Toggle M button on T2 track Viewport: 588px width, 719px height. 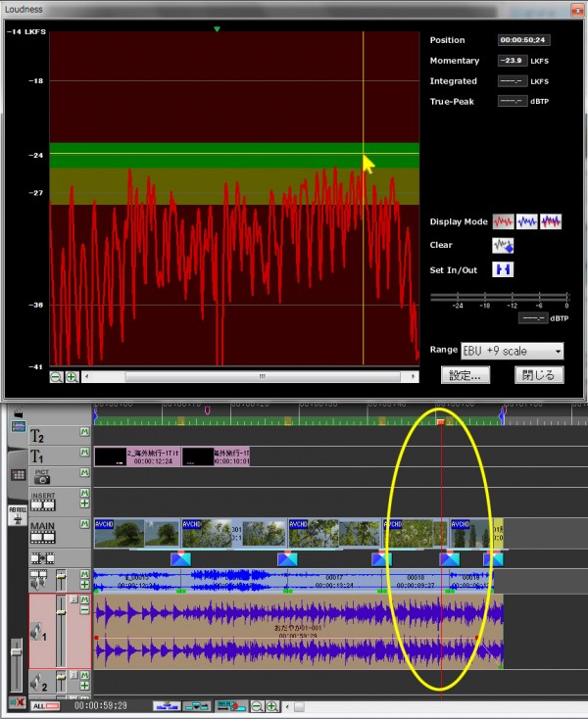click(84, 432)
